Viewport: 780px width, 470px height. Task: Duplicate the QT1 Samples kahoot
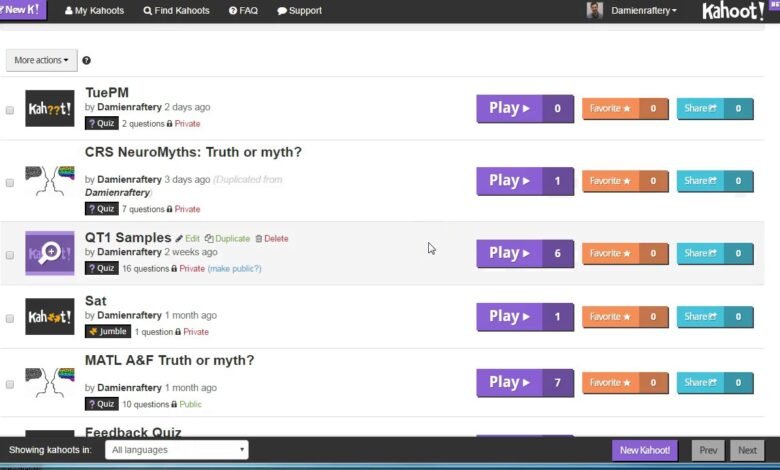(x=227, y=239)
